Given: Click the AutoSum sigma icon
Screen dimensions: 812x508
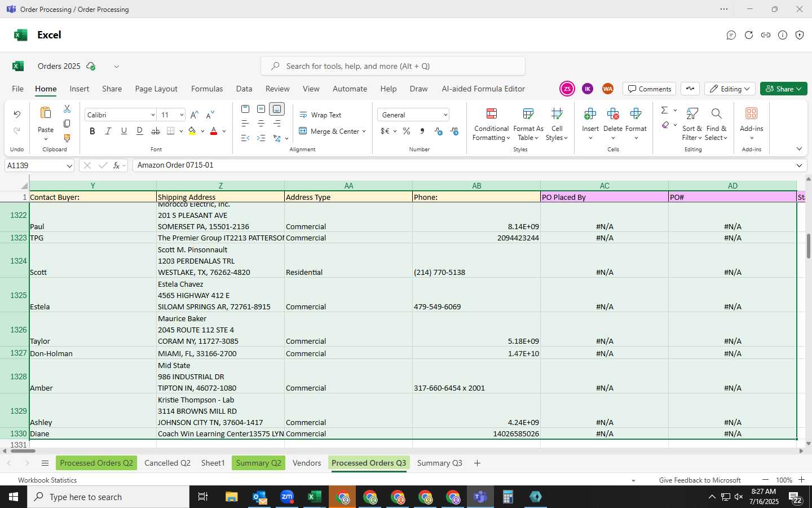Looking at the screenshot, I should click(x=664, y=110).
